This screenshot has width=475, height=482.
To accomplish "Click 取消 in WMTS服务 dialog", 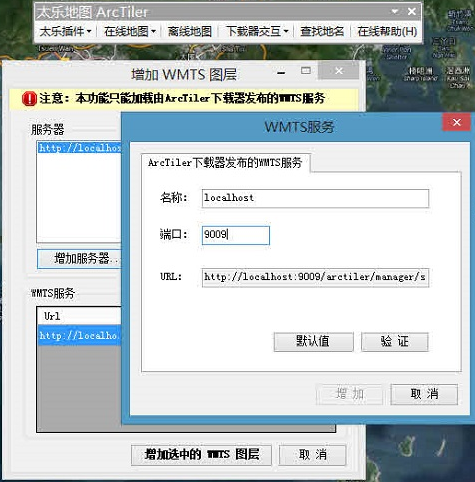I will click(x=424, y=394).
